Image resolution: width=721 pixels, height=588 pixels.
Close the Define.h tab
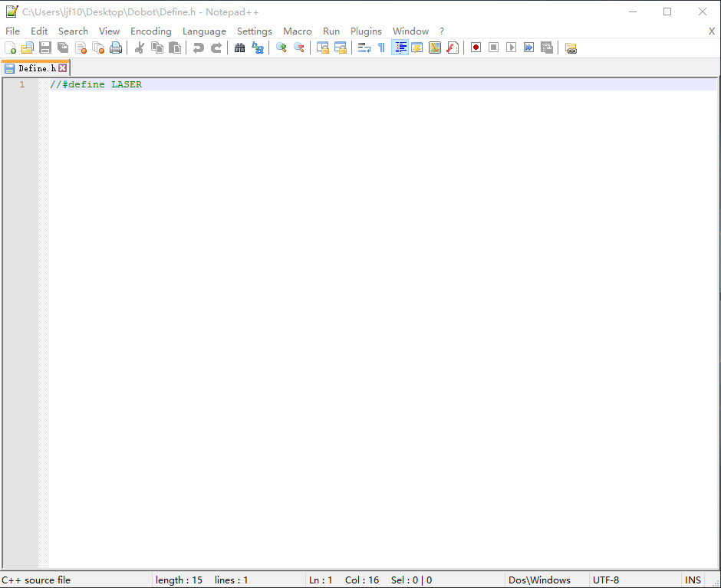click(62, 67)
